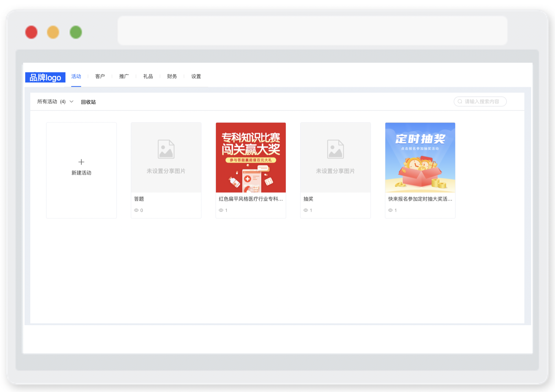This screenshot has width=555, height=392.
Task: Open the 答题 activity title
Action: tap(139, 199)
